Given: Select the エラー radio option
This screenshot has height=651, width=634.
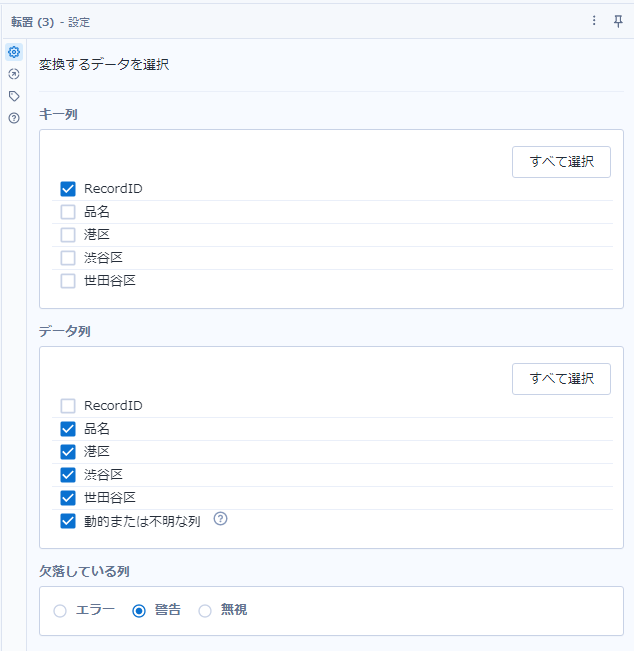Looking at the screenshot, I should pyautogui.click(x=61, y=610).
